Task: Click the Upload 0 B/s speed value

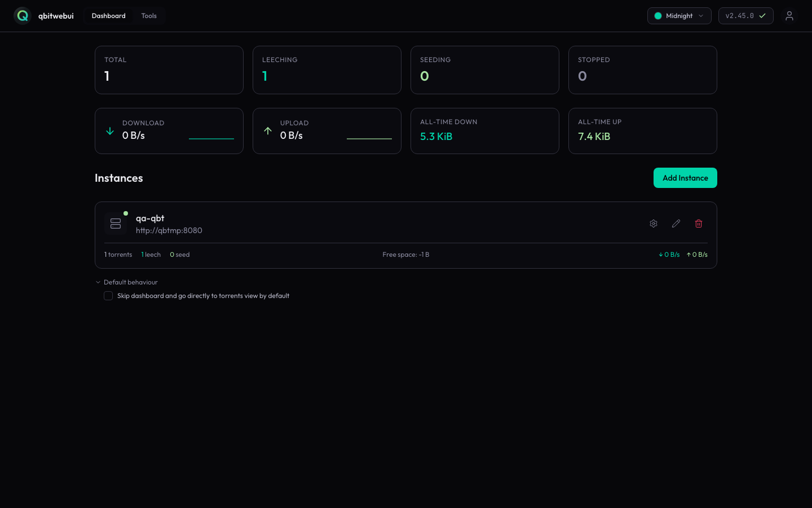Action: tap(292, 135)
